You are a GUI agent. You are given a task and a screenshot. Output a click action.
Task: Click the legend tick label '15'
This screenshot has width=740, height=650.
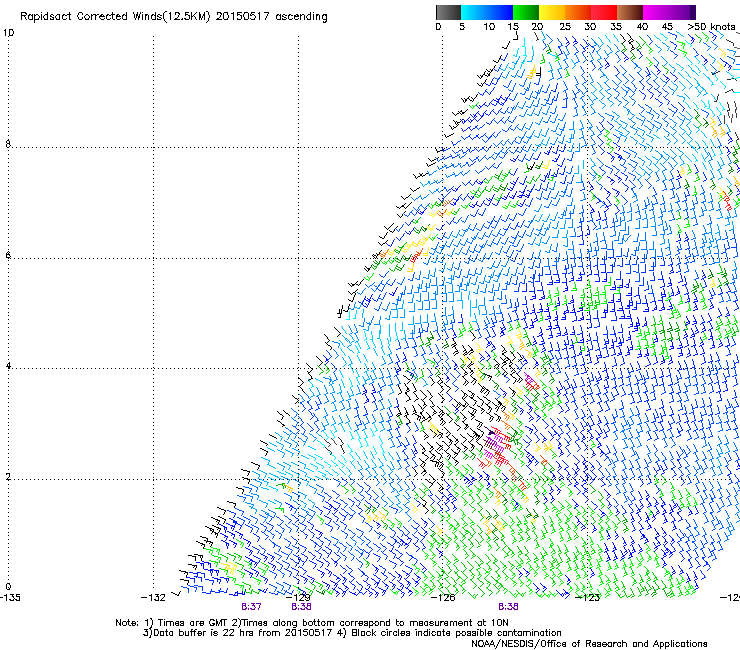coord(513,27)
